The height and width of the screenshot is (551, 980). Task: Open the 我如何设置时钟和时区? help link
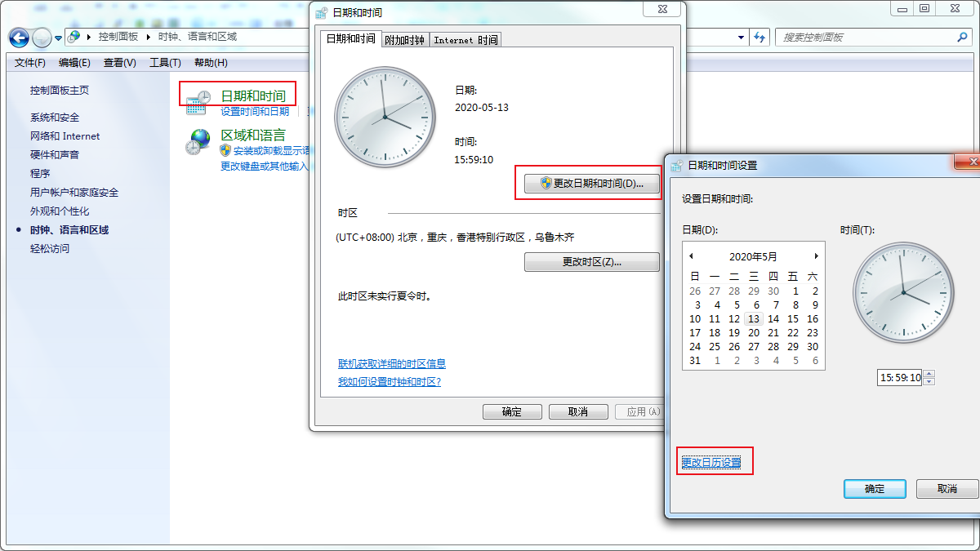[x=390, y=382]
